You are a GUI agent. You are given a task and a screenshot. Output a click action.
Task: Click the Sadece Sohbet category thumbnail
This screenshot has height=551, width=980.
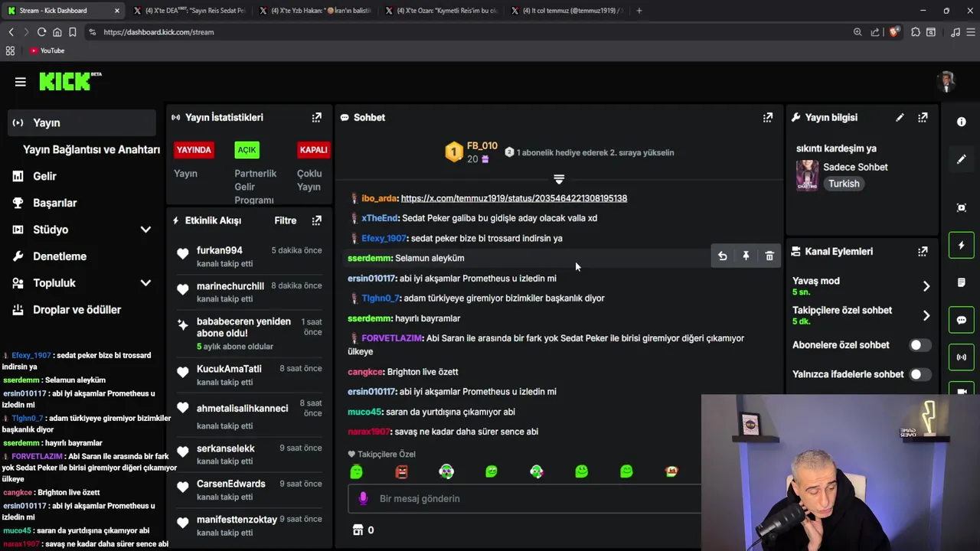(807, 175)
